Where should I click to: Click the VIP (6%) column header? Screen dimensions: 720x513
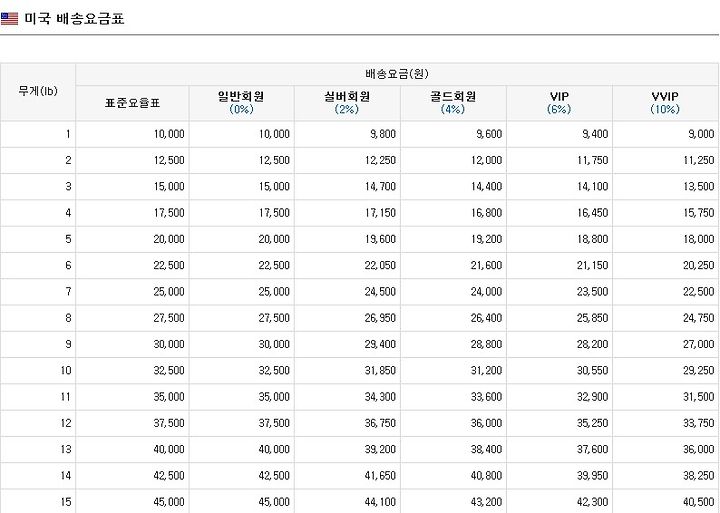(559, 103)
